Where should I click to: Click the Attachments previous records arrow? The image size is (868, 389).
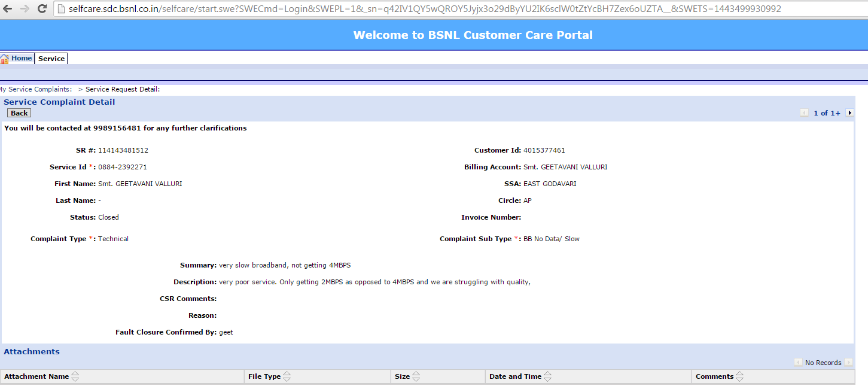(798, 362)
